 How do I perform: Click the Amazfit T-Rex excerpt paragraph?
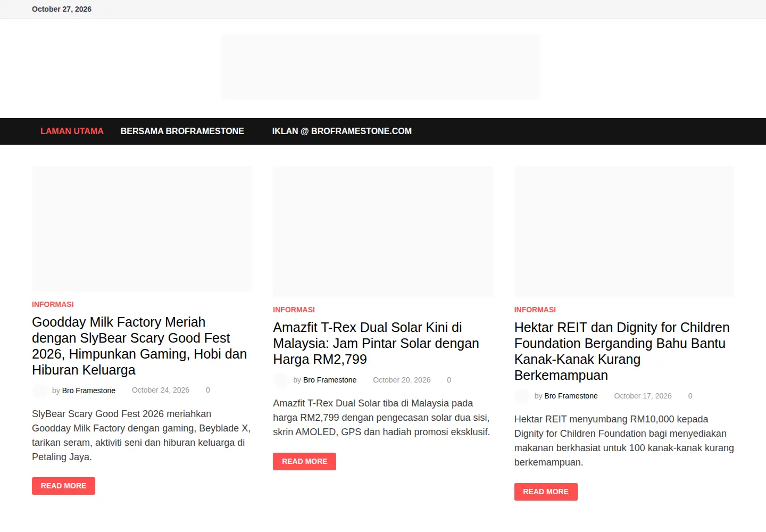(381, 418)
